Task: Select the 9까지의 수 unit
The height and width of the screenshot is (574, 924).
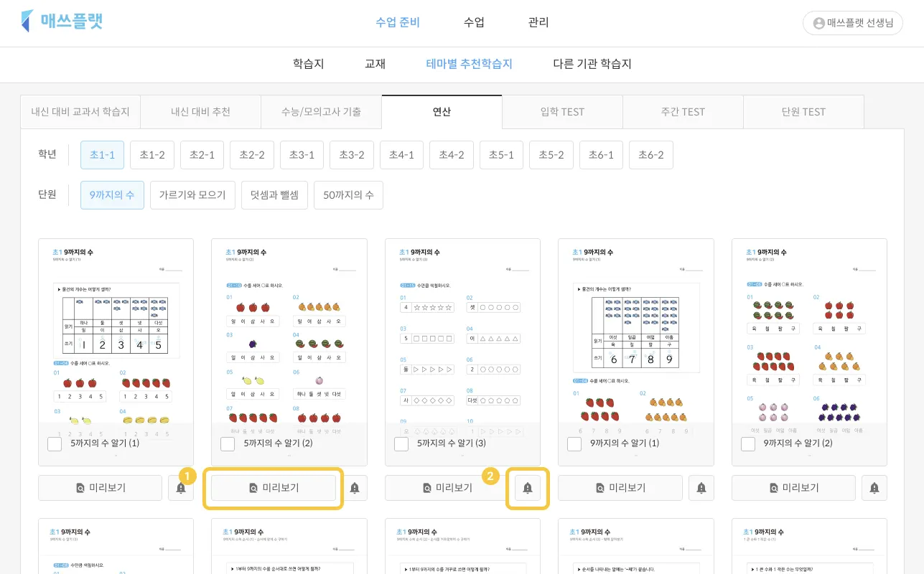Action: click(x=113, y=195)
